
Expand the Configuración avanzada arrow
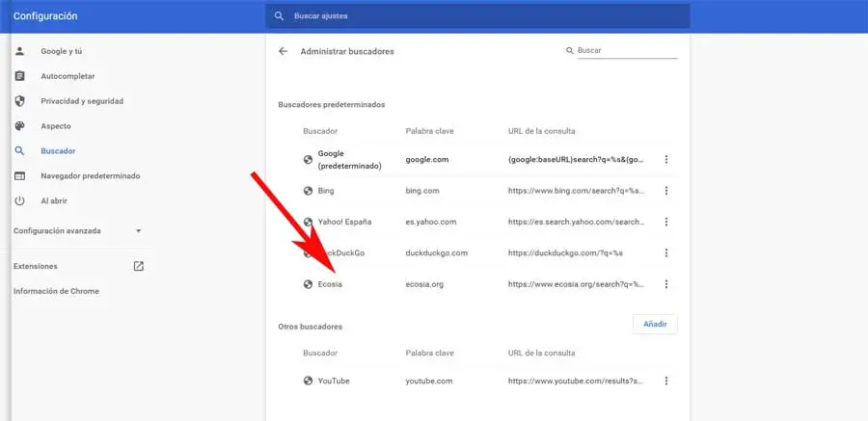point(138,230)
